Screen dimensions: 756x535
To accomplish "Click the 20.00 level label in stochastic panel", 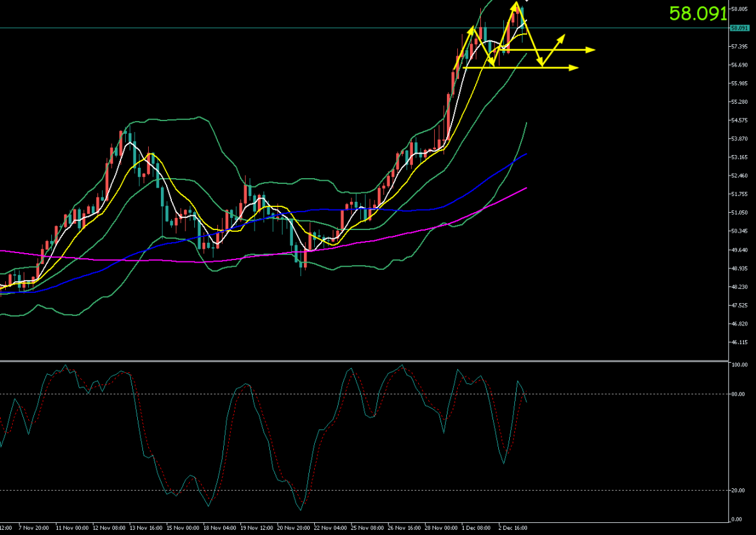I will pyautogui.click(x=738, y=490).
